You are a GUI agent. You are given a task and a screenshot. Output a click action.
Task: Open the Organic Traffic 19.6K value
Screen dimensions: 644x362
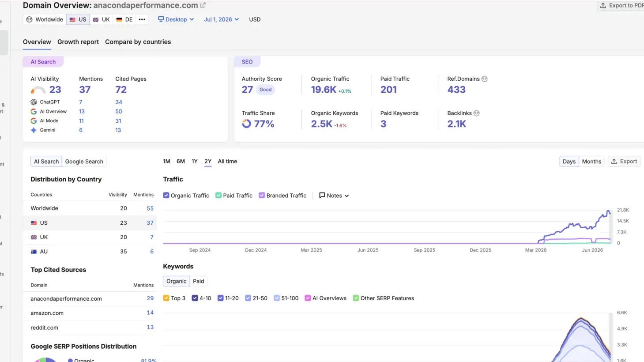(x=324, y=90)
